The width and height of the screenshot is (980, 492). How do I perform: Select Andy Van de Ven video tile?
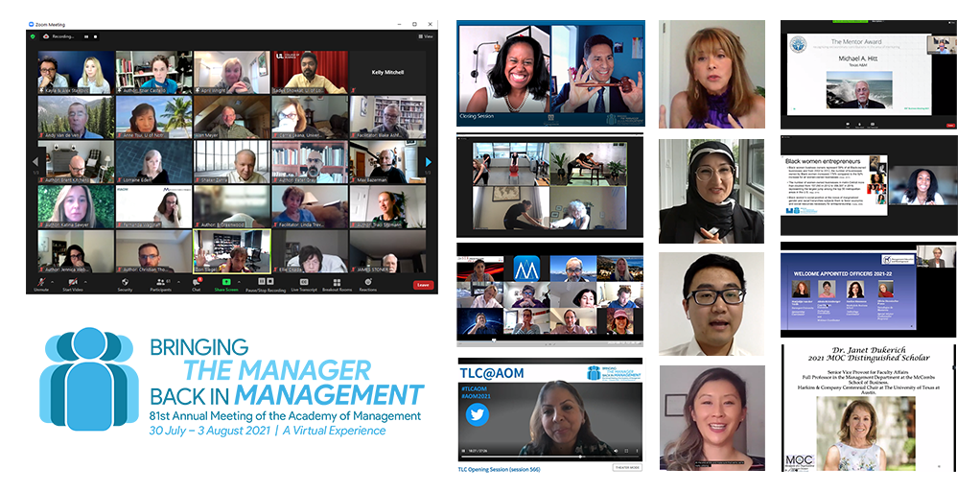tap(77, 117)
